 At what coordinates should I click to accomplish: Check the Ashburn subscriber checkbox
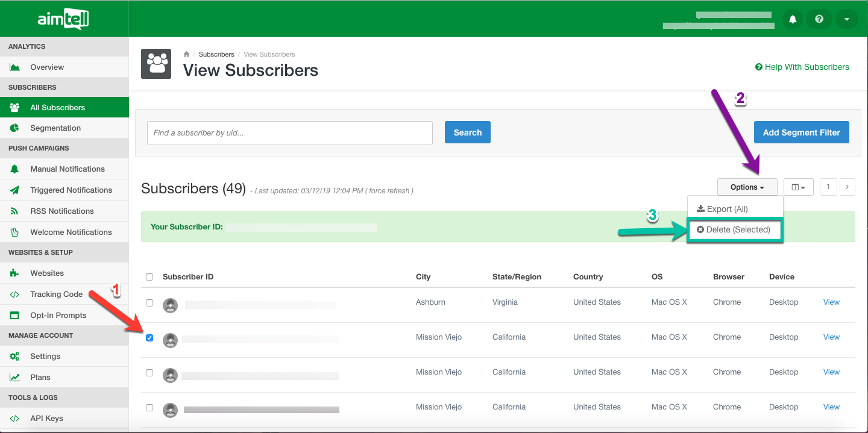pos(149,303)
